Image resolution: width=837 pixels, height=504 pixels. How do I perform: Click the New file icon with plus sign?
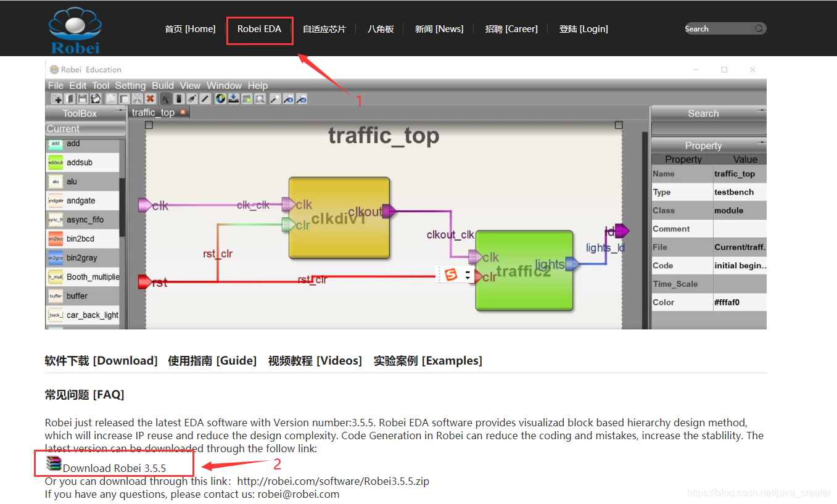tap(57, 99)
